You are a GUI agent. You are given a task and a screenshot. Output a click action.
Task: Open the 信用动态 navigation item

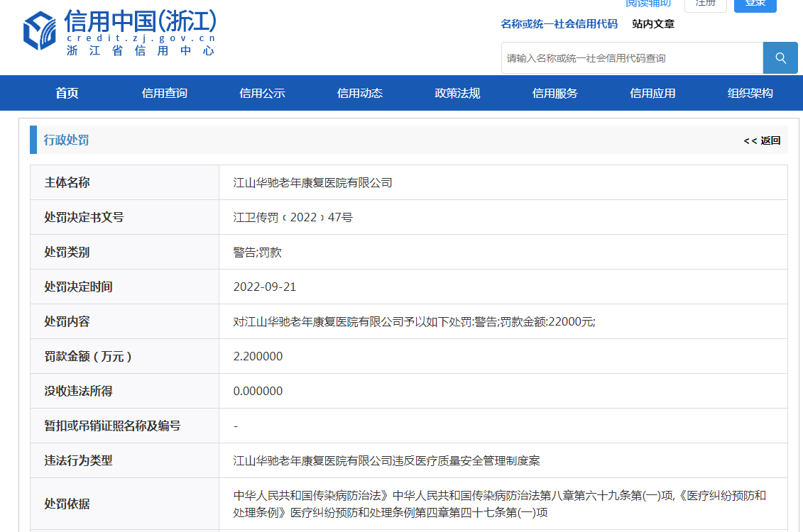[360, 93]
